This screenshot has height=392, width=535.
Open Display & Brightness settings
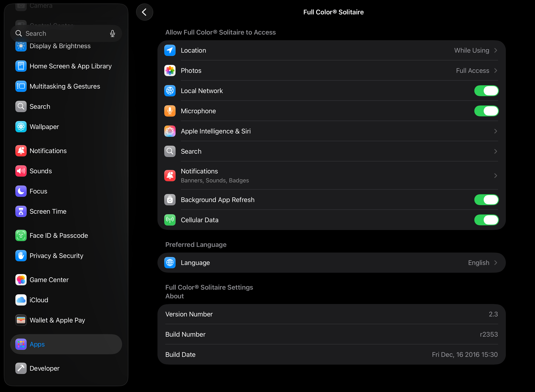point(66,46)
